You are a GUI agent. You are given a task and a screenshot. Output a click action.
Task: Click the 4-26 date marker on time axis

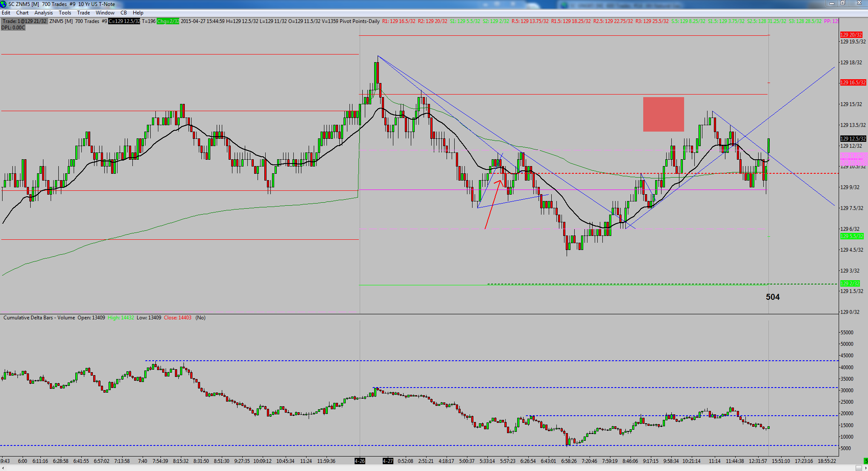360,461
